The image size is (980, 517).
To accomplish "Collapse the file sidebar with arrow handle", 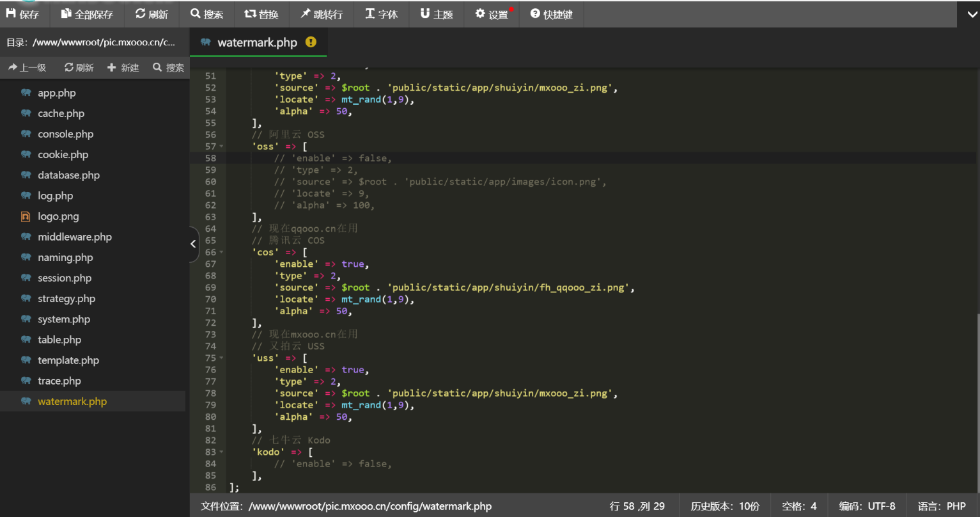I will point(194,244).
